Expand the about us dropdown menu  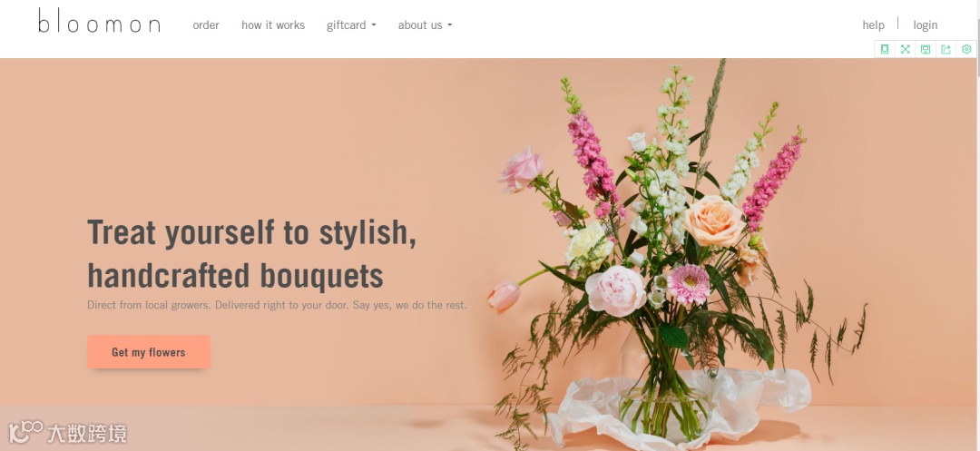tap(425, 25)
